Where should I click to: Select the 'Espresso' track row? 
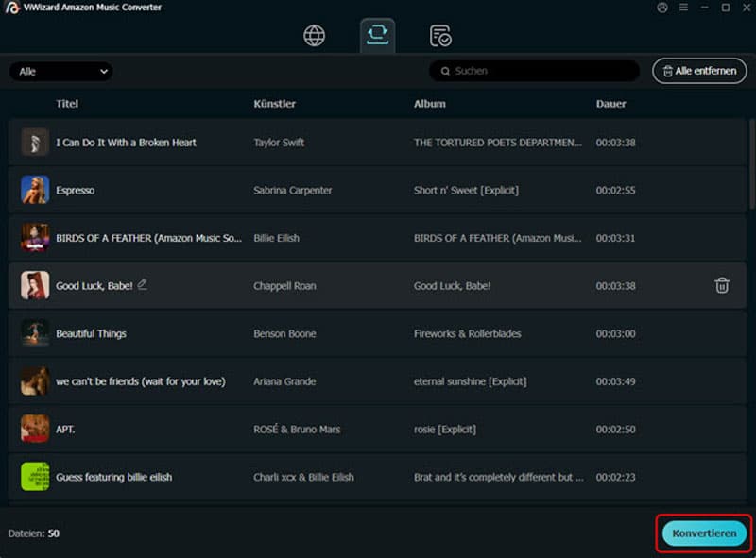tap(283, 190)
